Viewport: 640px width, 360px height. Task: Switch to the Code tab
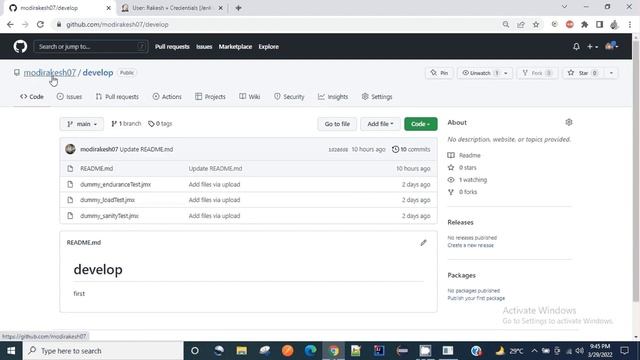(x=32, y=97)
